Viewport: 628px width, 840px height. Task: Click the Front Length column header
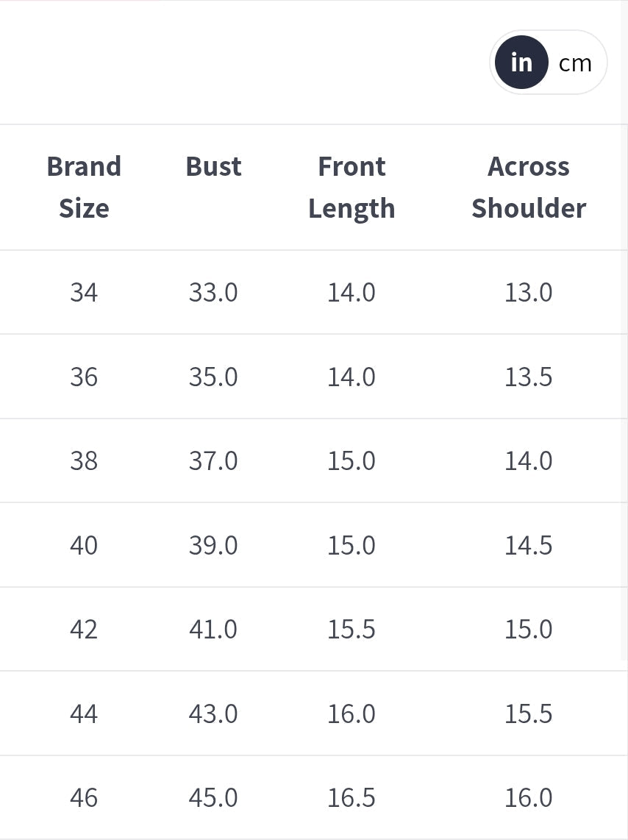click(x=352, y=187)
